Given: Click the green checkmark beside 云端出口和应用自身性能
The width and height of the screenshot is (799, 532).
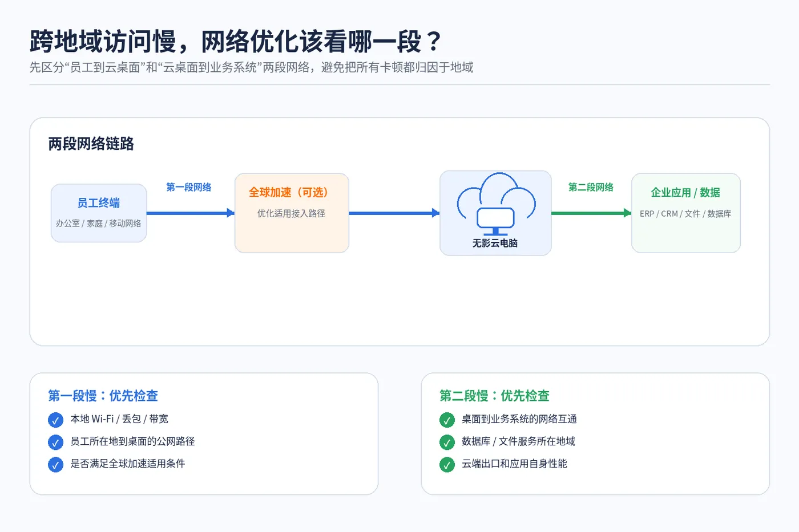Looking at the screenshot, I should [x=447, y=465].
